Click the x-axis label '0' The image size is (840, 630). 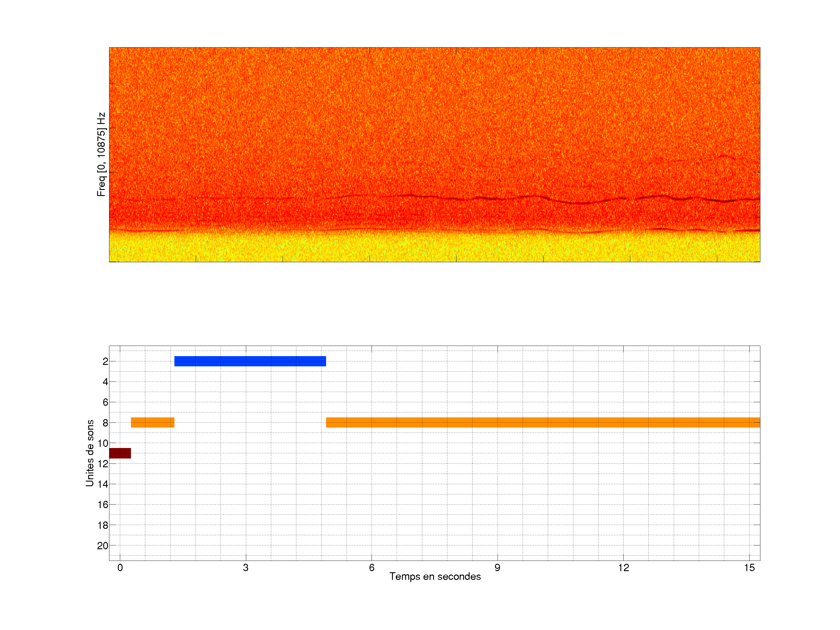[x=120, y=568]
